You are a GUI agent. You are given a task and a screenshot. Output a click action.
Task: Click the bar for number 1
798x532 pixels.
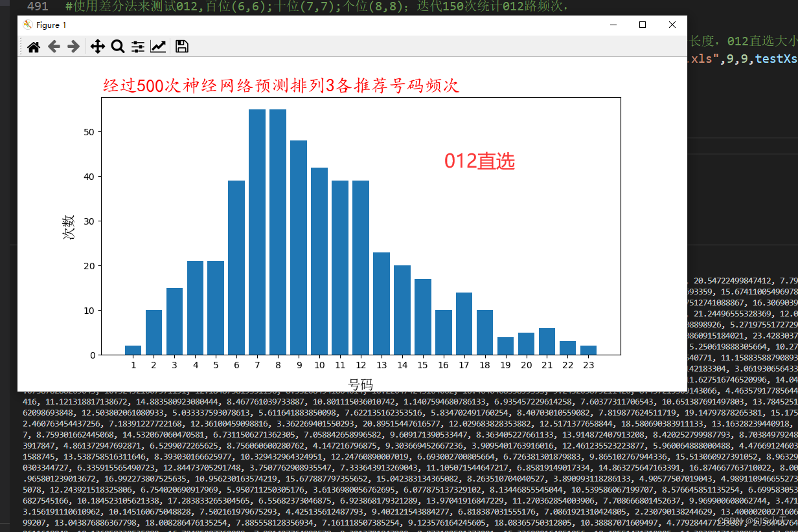tap(133, 350)
